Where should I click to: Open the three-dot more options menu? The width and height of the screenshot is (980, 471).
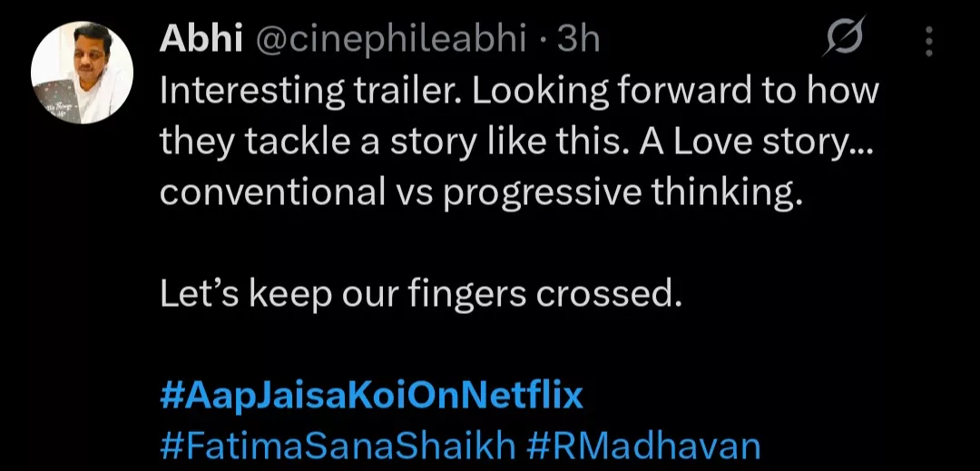[928, 41]
